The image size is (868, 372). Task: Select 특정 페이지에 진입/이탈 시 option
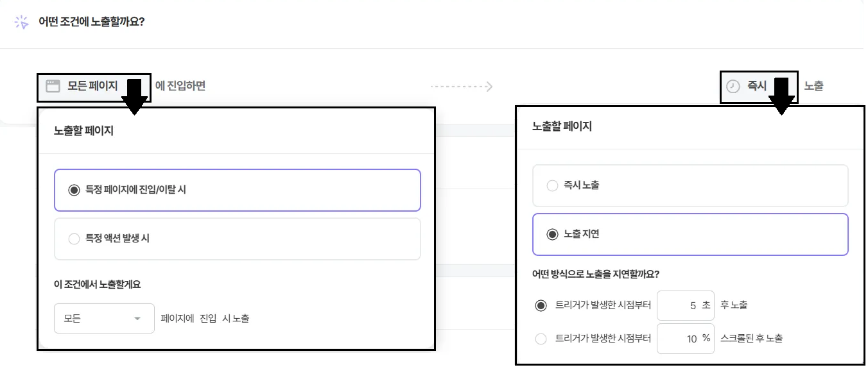tap(238, 190)
